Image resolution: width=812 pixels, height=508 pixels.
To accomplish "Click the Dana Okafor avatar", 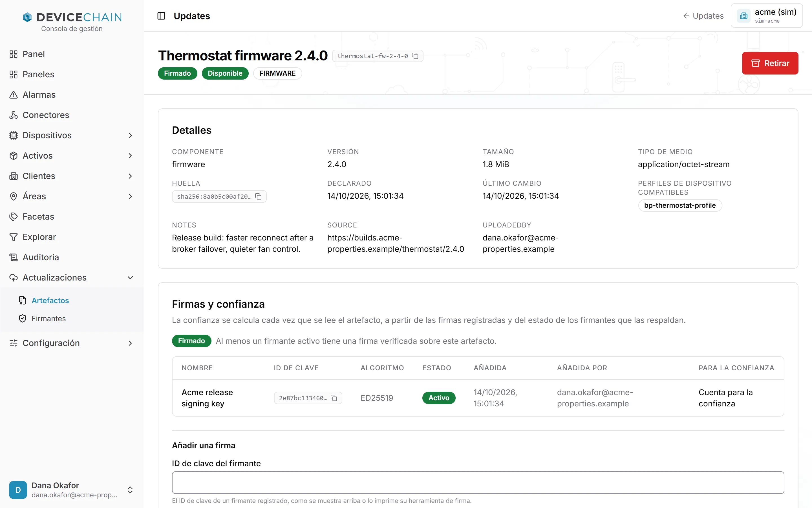I will (x=18, y=490).
